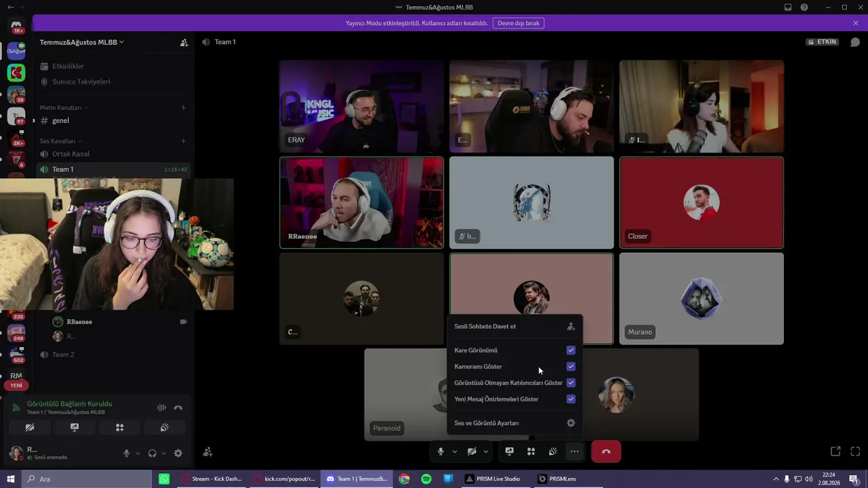
Task: Click invite-to-call icon near bottom left of stage
Action: point(208,452)
